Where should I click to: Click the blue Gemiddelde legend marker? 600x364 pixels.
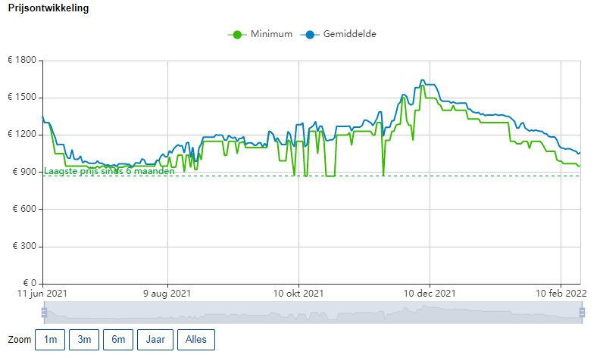(x=309, y=35)
